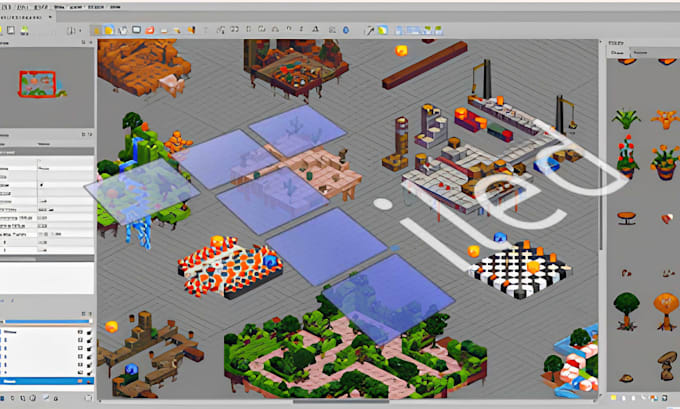Toggle visibility of the top layer row
The height and width of the screenshot is (409, 680).
tap(80, 332)
